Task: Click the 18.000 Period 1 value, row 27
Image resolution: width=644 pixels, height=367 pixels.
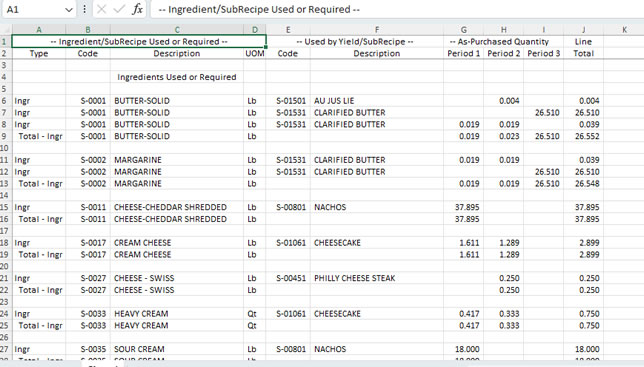Action: pyautogui.click(x=463, y=349)
